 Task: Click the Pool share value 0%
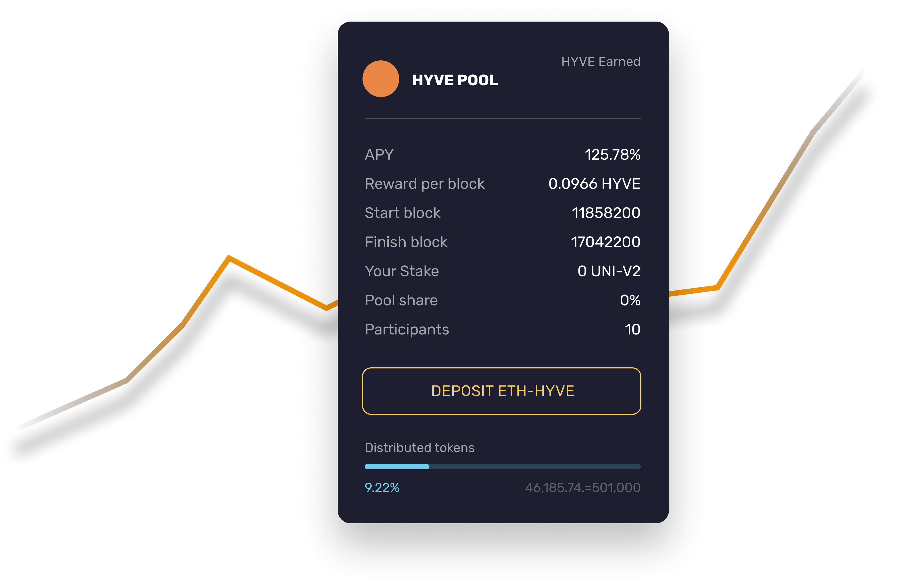[x=630, y=300]
